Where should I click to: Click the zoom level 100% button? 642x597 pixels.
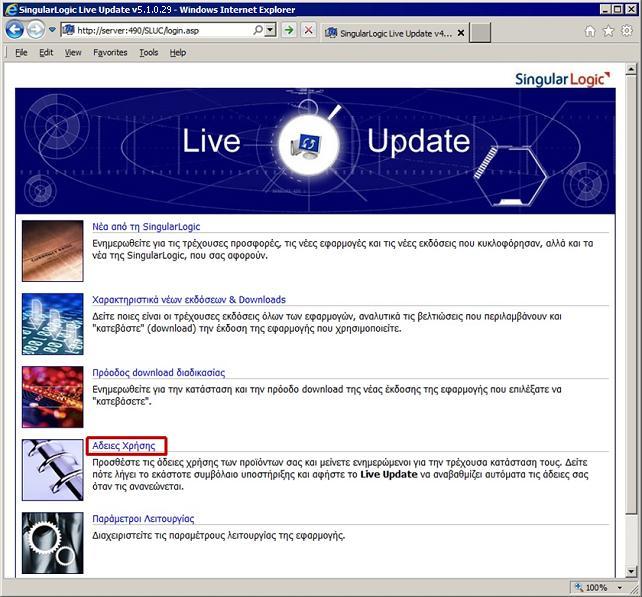point(592,588)
